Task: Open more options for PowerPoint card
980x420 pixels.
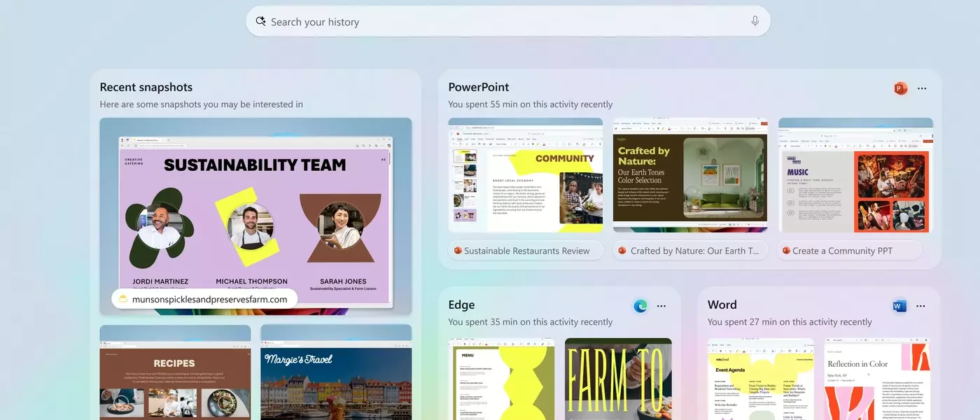Action: click(922, 88)
